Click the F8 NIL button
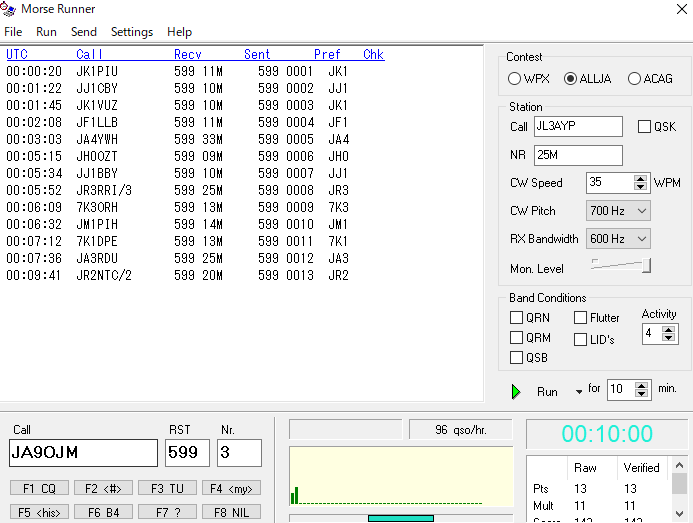 coord(231,512)
